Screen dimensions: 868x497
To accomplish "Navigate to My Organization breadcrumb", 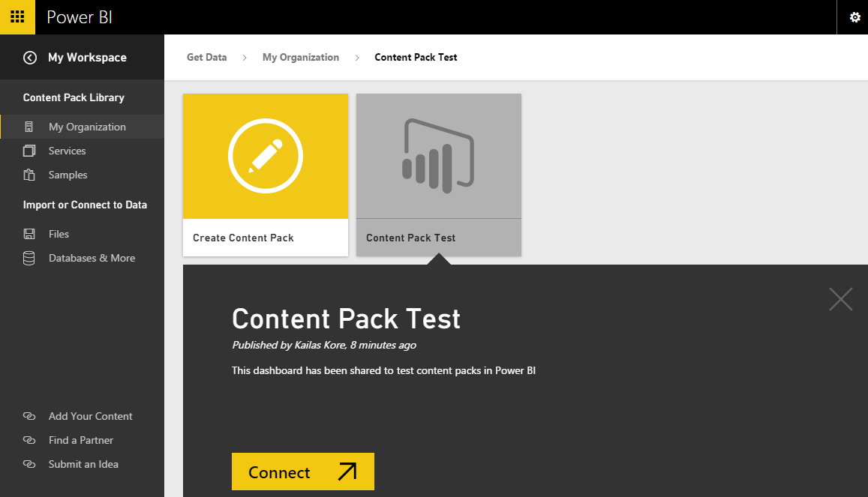I will pos(301,57).
